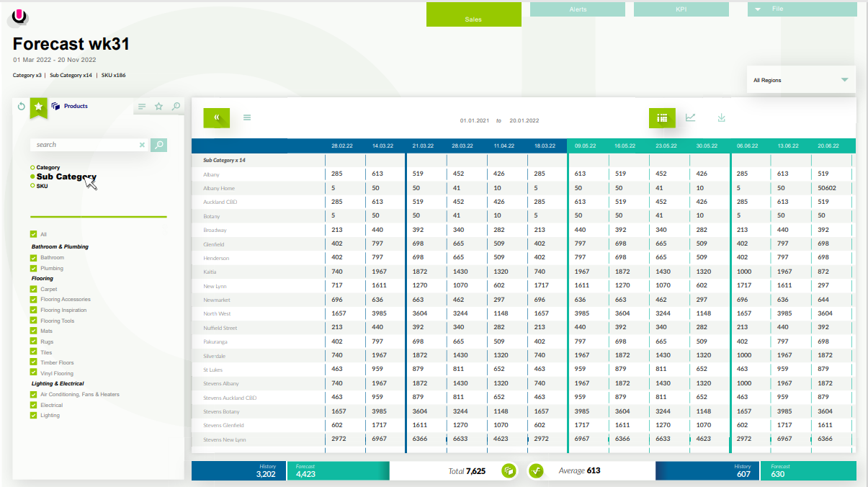Click the start date 01.01.2021
This screenshot has width=868, height=487.
pyautogui.click(x=475, y=121)
